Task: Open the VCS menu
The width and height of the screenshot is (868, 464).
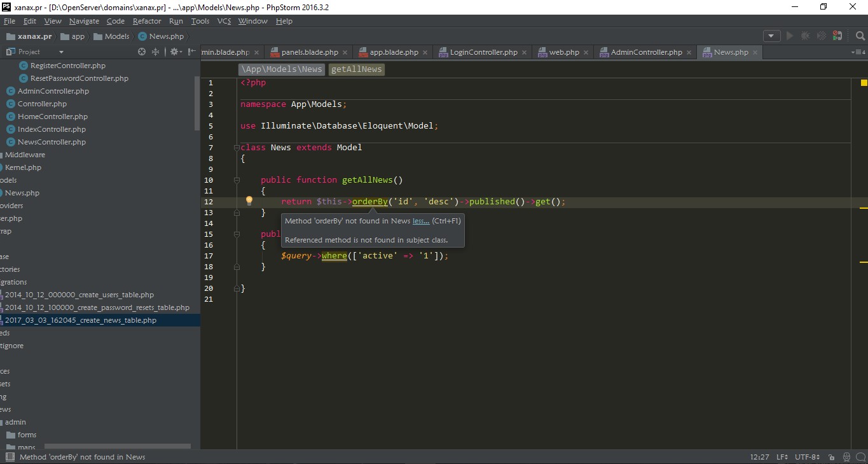Action: (224, 21)
